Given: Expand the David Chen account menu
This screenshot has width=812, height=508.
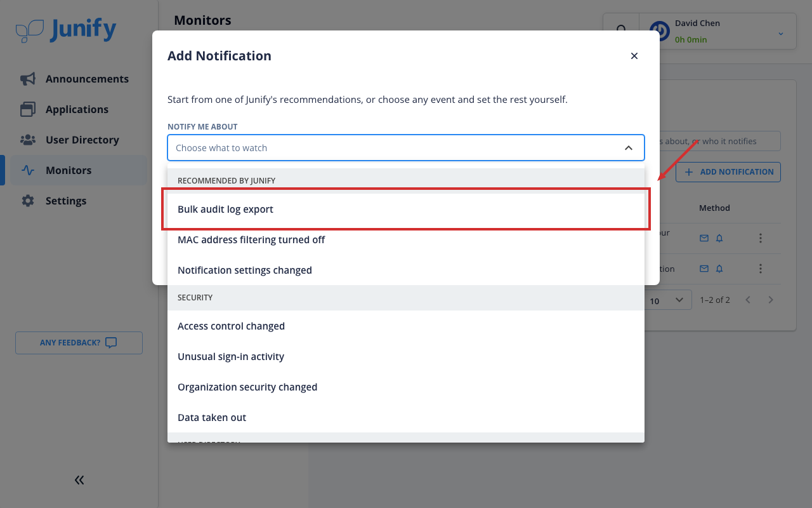Looking at the screenshot, I should pos(781,33).
